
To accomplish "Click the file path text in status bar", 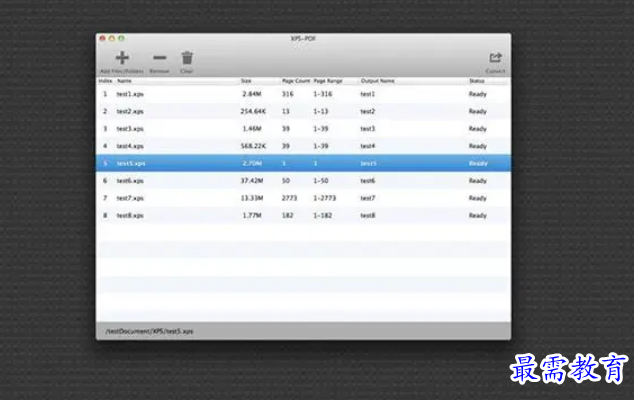I will [x=149, y=331].
